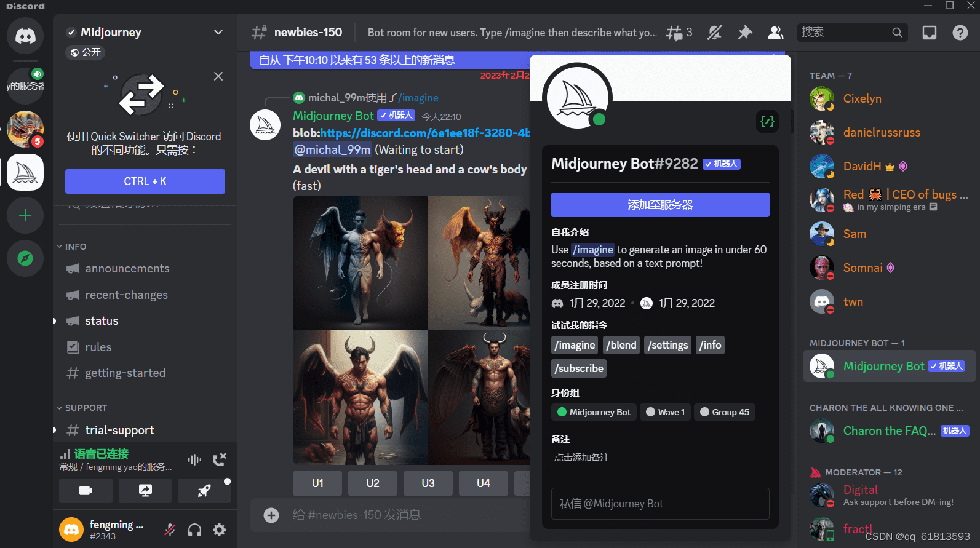Click the add a server plus icon
This screenshot has width=980, height=548.
pos(25,215)
